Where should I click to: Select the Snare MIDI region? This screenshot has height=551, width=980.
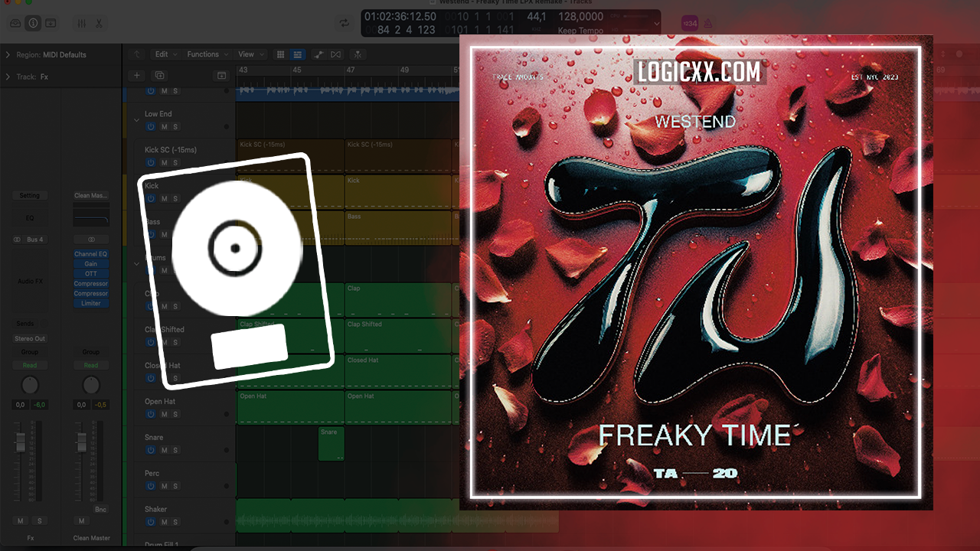coord(332,444)
